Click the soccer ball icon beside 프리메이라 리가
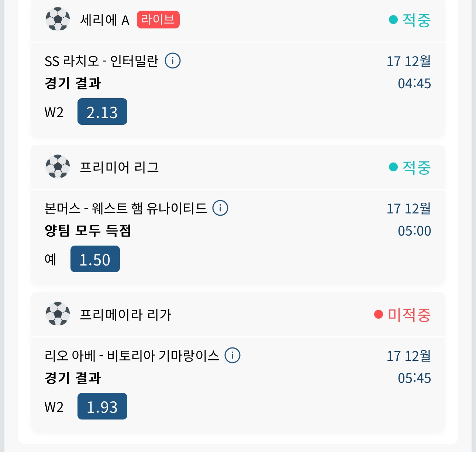 58,314
